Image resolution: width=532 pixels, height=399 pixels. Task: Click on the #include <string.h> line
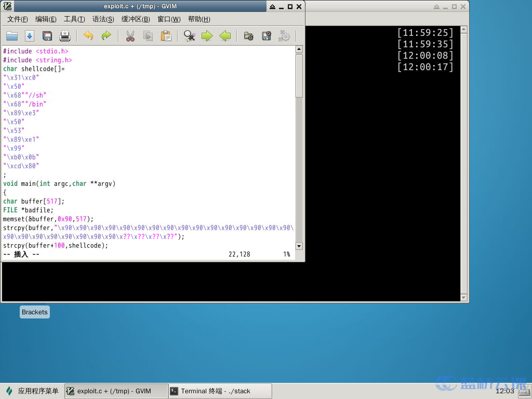[37, 60]
